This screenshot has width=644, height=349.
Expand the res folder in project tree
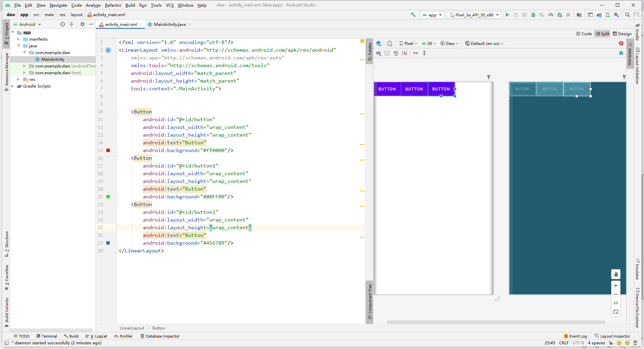click(18, 80)
